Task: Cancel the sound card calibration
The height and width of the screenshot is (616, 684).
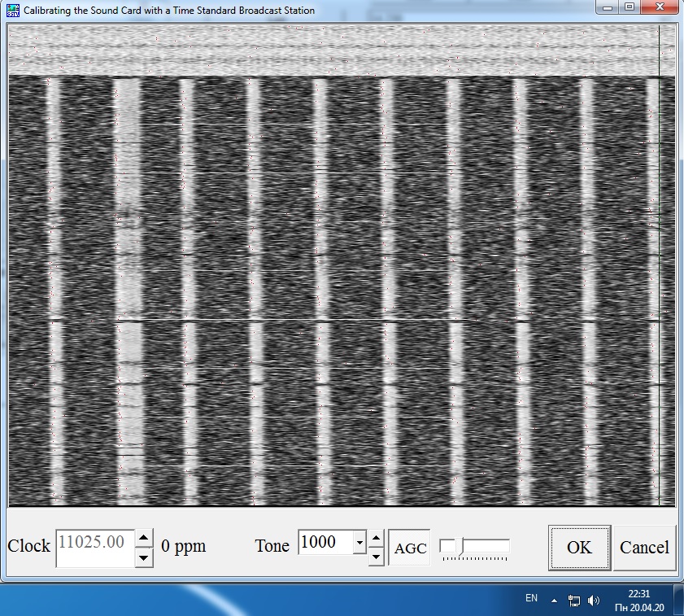Action: coord(644,548)
